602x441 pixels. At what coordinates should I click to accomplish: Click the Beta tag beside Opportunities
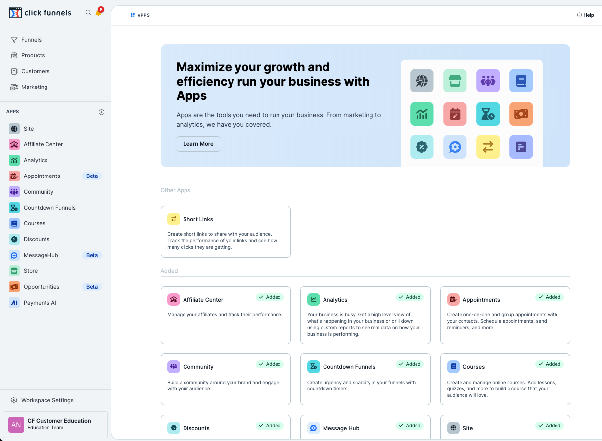(x=92, y=287)
